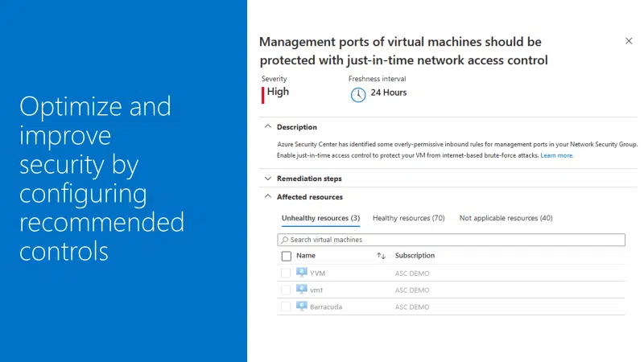Click the Freshness interval clock icon
The width and height of the screenshot is (644, 362).
point(358,95)
